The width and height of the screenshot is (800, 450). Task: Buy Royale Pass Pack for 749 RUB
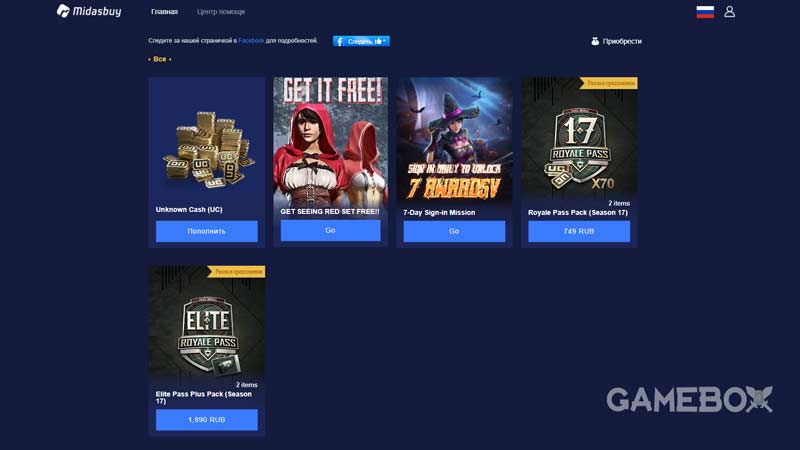pos(579,231)
